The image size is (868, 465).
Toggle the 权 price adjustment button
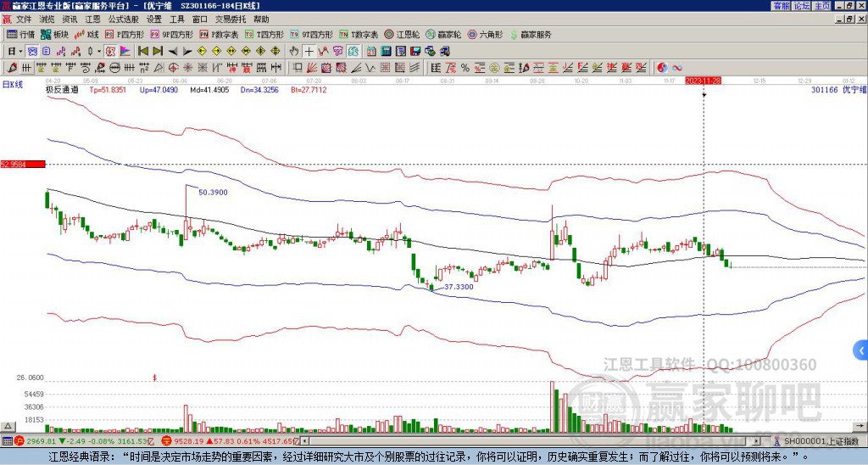point(110,52)
